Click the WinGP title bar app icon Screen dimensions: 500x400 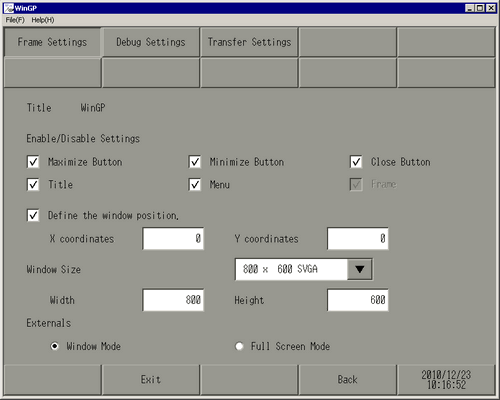(9, 8)
